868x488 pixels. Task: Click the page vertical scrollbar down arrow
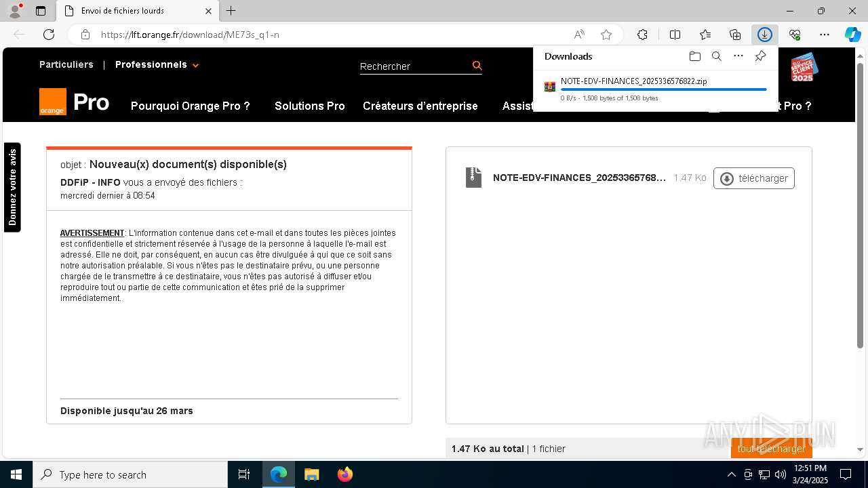(861, 449)
